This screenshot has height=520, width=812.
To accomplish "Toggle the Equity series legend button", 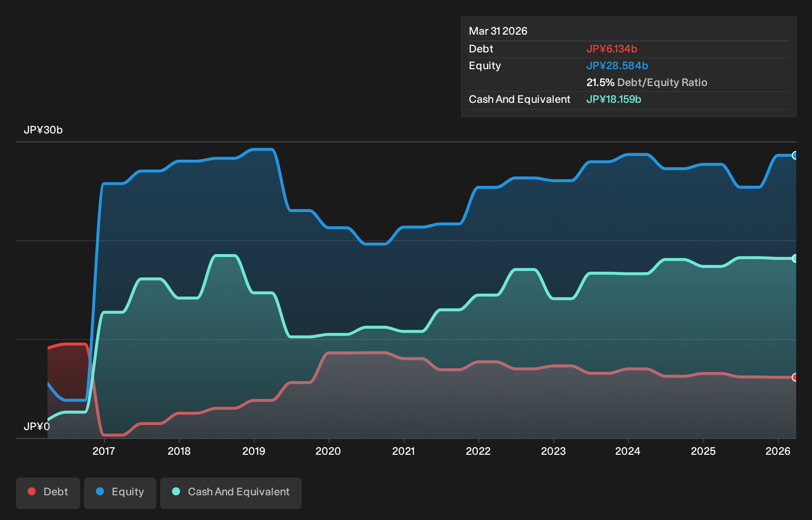I will click(x=120, y=493).
